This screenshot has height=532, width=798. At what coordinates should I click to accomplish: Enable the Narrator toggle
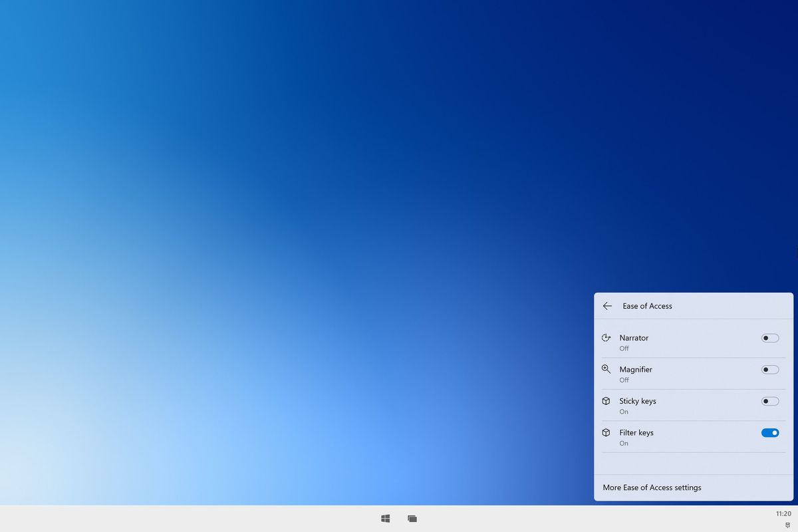click(769, 338)
